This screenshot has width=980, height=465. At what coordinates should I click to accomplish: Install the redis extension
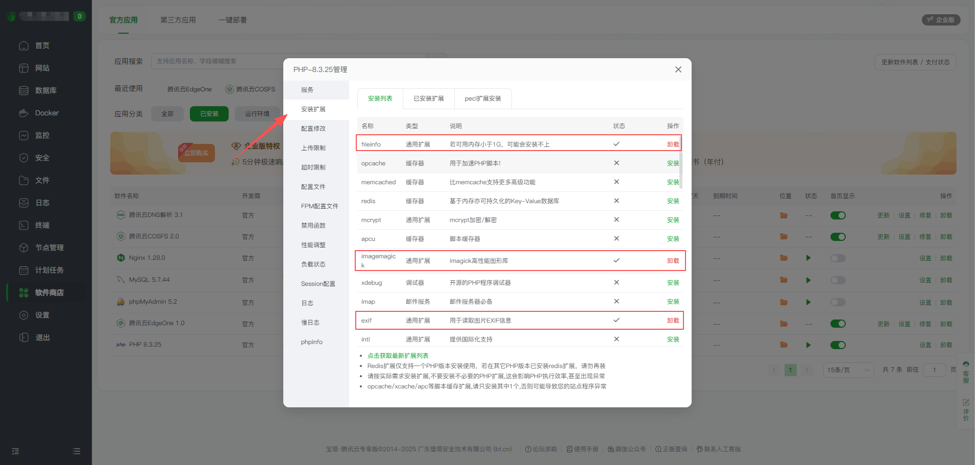(673, 201)
